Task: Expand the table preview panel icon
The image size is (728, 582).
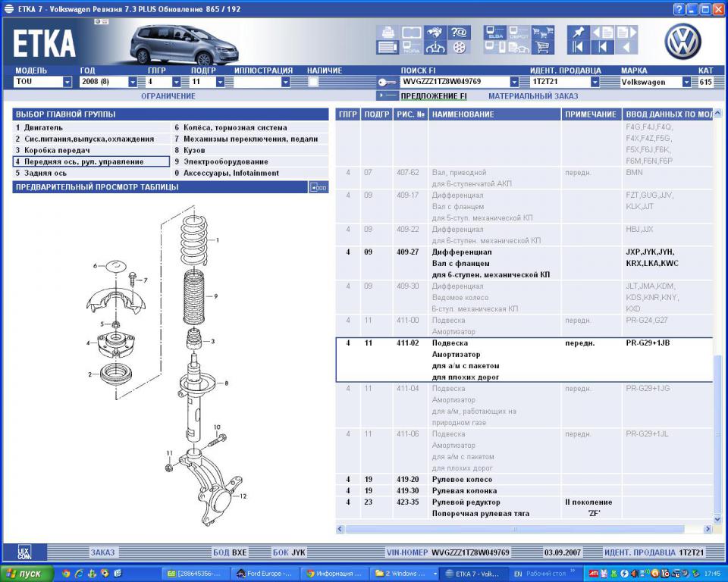Action: (x=319, y=187)
